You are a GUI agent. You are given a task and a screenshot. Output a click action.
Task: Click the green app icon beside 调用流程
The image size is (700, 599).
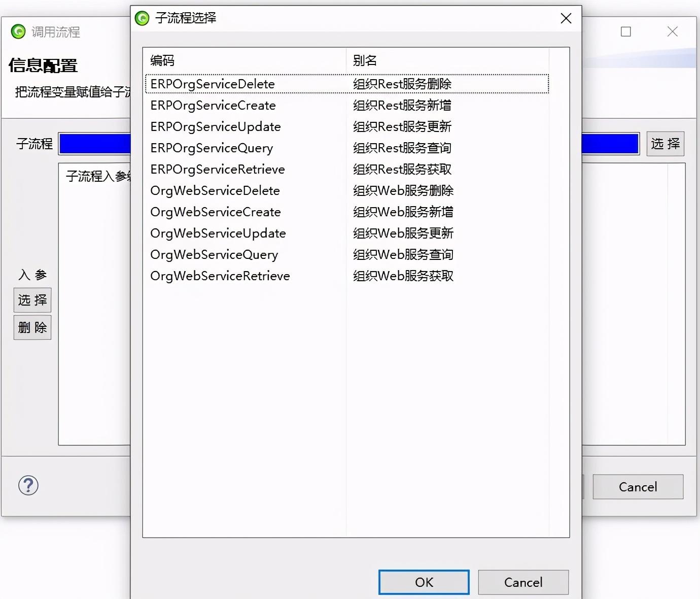[x=18, y=31]
